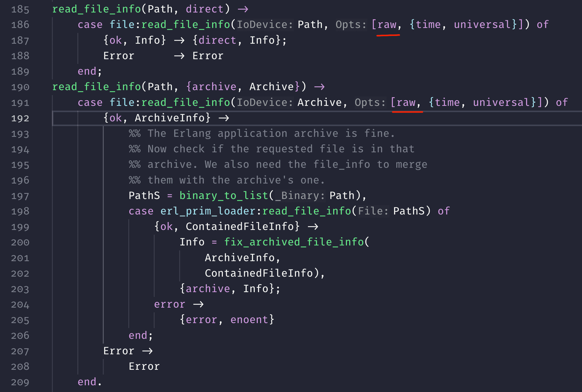Click line number 185 in the gutter
This screenshot has height=392, width=582.
tap(20, 9)
